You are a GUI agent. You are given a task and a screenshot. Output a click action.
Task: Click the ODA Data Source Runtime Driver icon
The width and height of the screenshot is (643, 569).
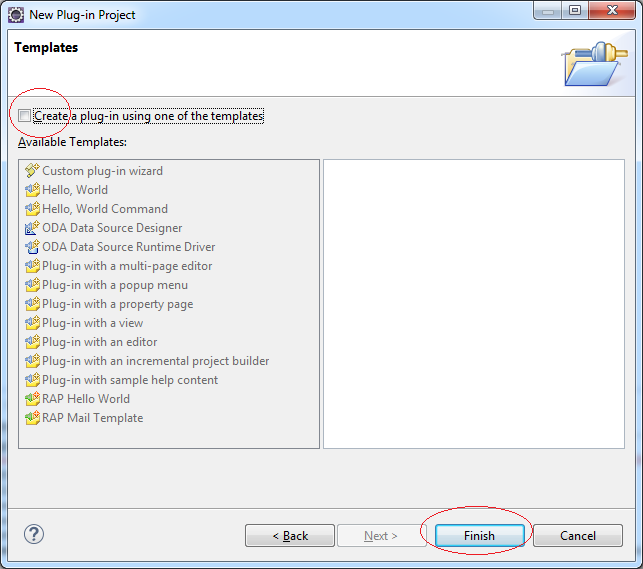click(32, 247)
